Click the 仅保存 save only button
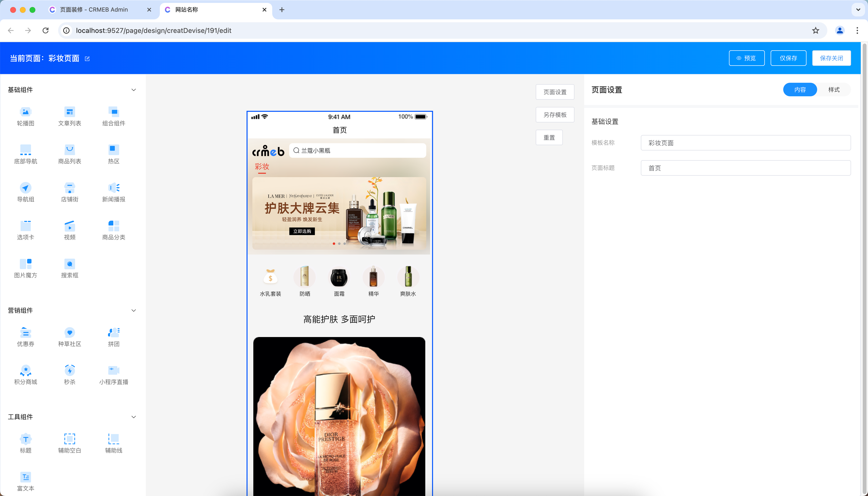This screenshot has width=868, height=496. (x=788, y=58)
